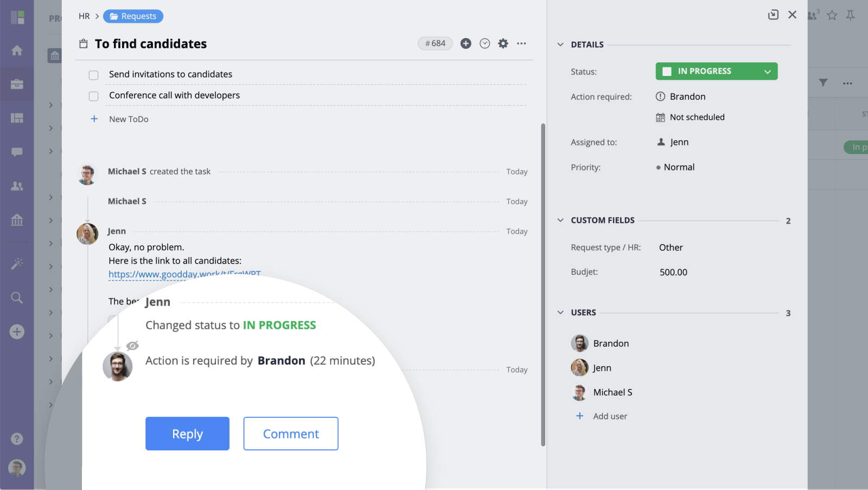The image size is (868, 490).
Task: Click the Comment button
Action: tap(291, 434)
